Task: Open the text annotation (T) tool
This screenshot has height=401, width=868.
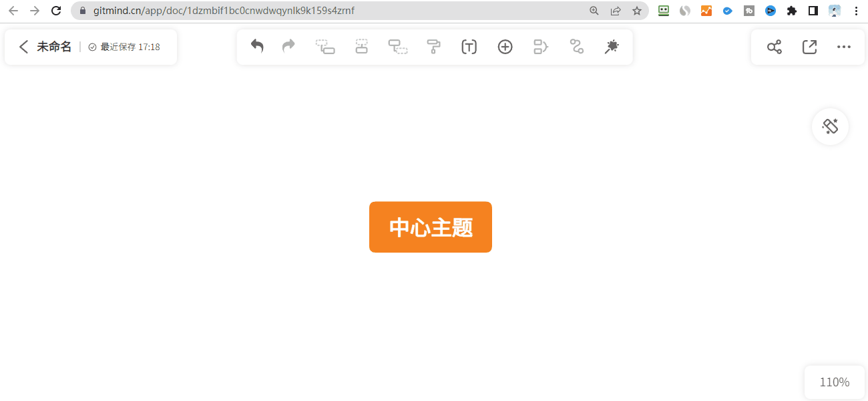Action: click(x=469, y=47)
